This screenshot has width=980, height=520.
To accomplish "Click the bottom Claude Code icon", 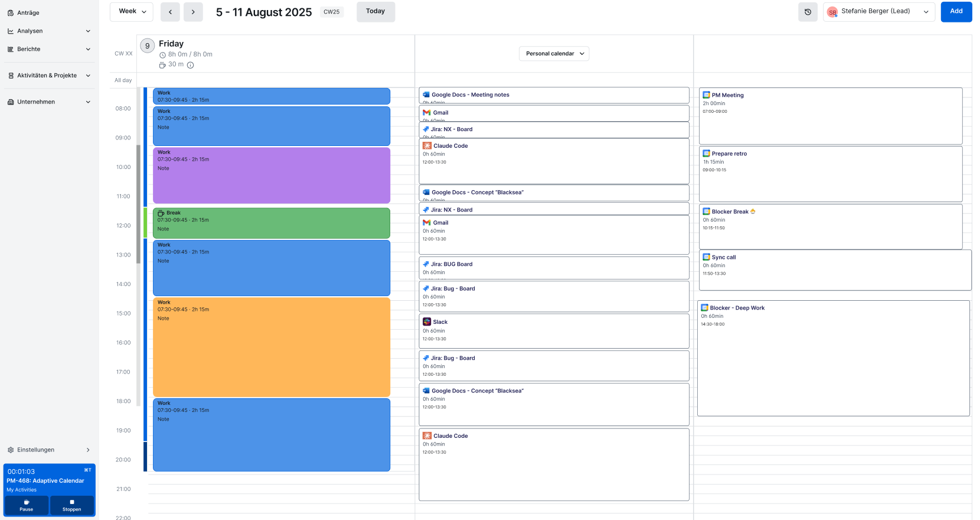I will click(427, 436).
